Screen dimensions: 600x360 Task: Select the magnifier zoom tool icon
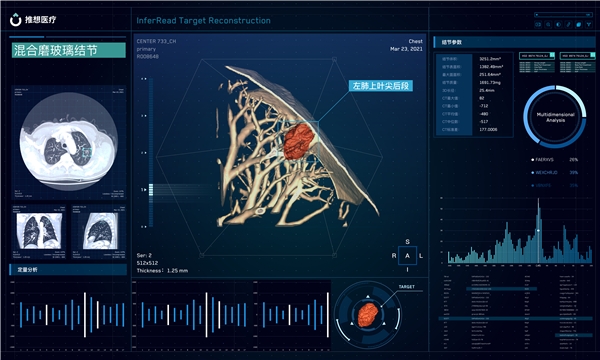pos(548,24)
